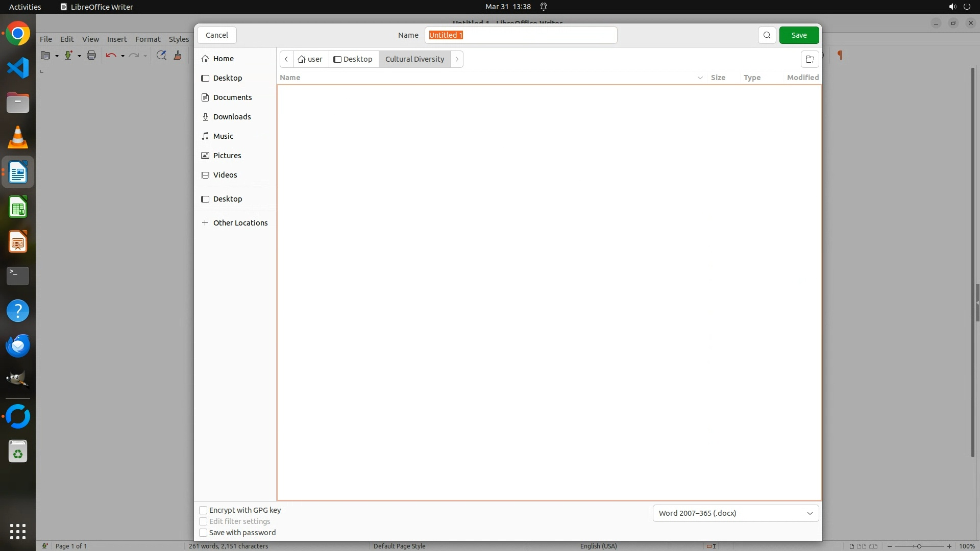The height and width of the screenshot is (551, 980).
Task: Cancel the save dialog
Action: pos(216,35)
